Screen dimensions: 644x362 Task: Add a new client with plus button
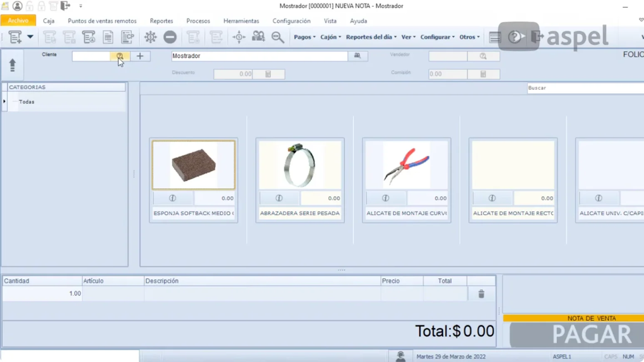click(x=140, y=56)
